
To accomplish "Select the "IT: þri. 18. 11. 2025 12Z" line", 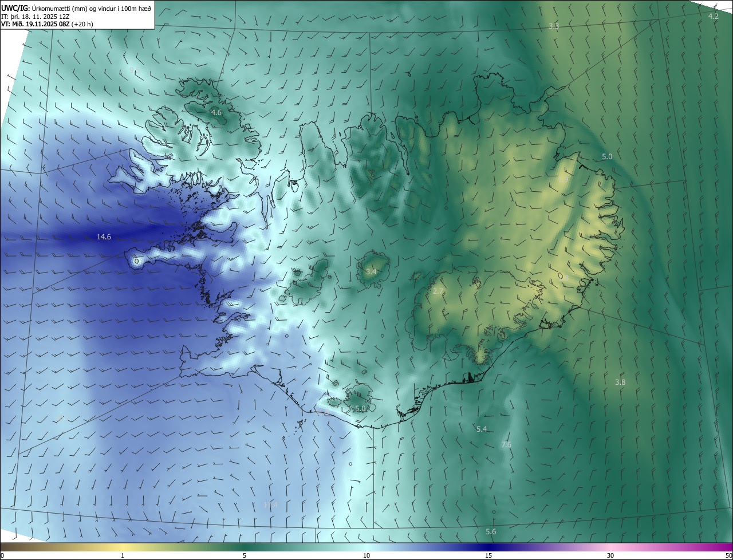I will [x=36, y=17].
